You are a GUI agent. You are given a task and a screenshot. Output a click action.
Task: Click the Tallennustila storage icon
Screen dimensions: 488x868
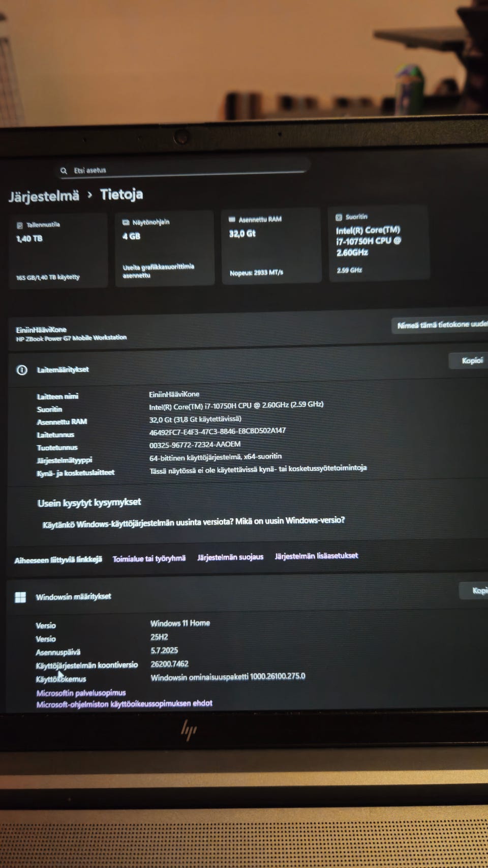20,225
